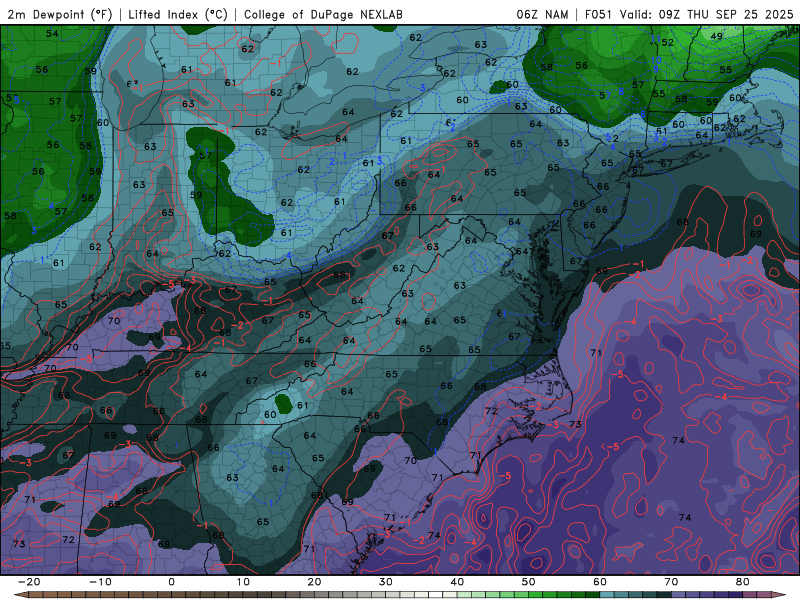
Task: Click the 60 label on the color scale
Action: [x=600, y=582]
